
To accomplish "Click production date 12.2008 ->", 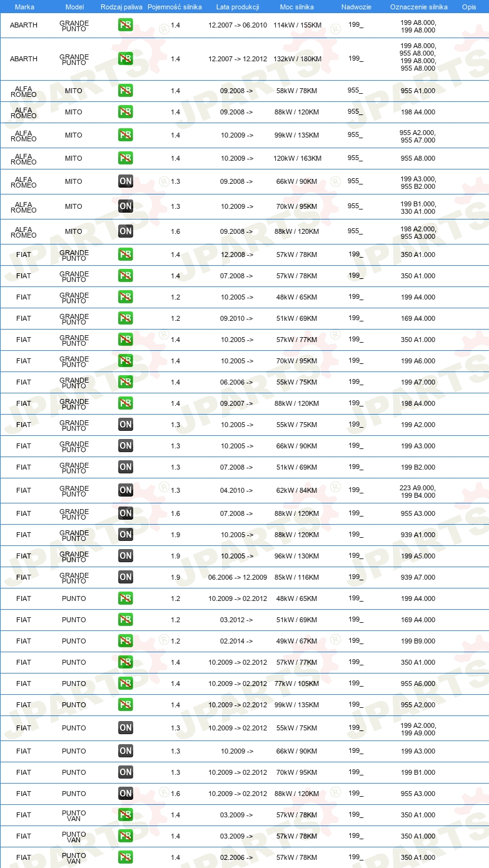I will pyautogui.click(x=237, y=255).
